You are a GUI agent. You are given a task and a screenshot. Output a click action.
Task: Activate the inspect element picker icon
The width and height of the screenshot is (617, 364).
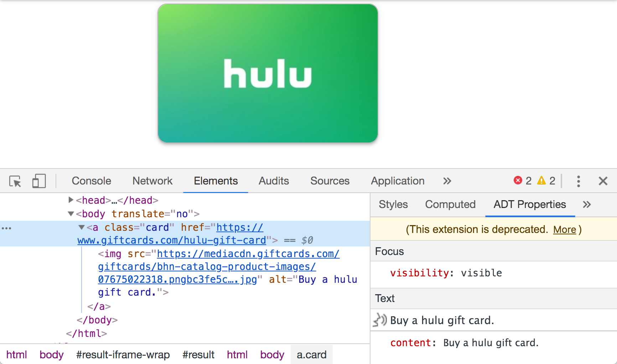[x=15, y=181]
